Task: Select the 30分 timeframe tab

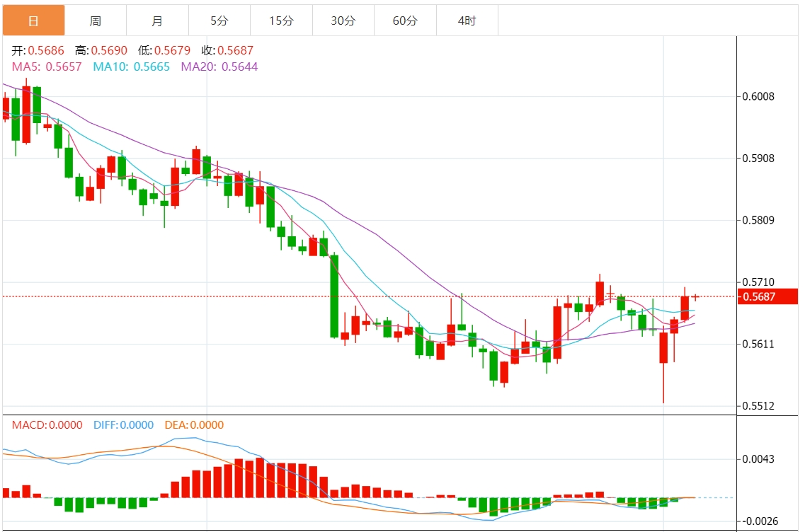Action: (343, 21)
